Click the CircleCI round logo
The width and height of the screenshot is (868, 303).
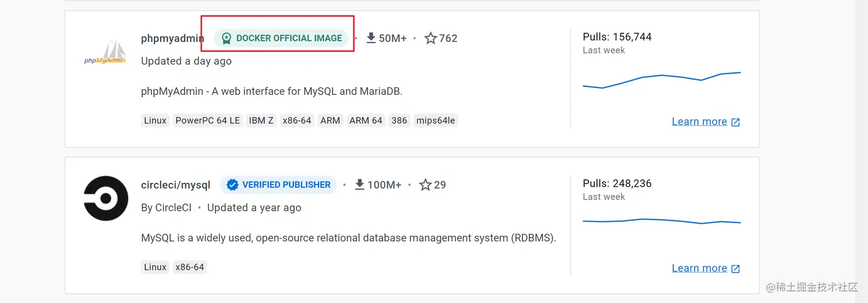coord(106,198)
